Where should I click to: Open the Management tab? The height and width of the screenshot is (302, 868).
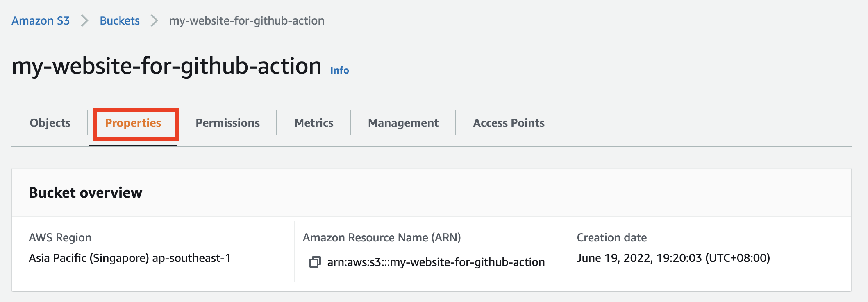pos(403,123)
